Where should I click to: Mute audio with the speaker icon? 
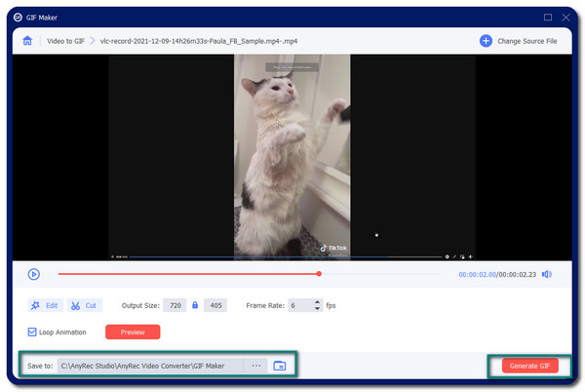(x=547, y=274)
